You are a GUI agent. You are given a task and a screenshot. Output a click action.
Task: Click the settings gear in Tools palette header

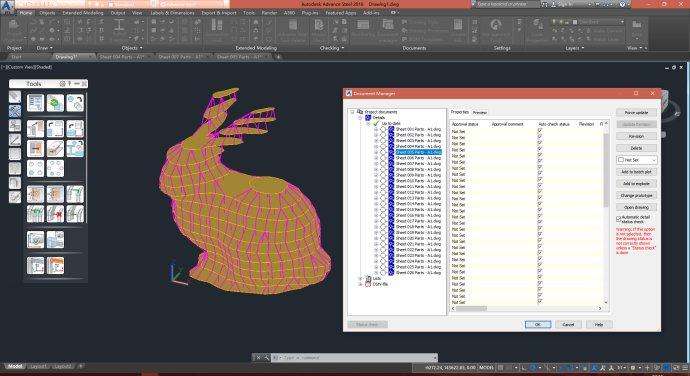(62, 84)
